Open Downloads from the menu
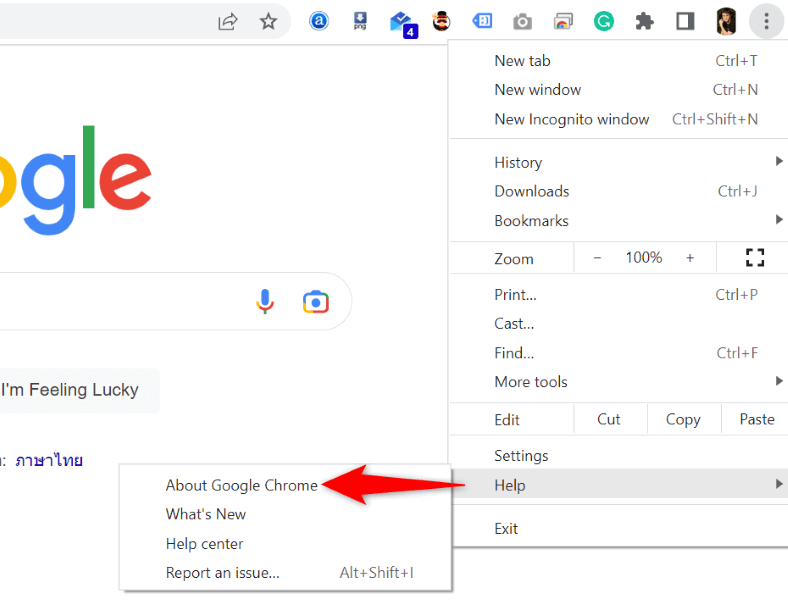This screenshot has height=600, width=788. tap(619, 191)
